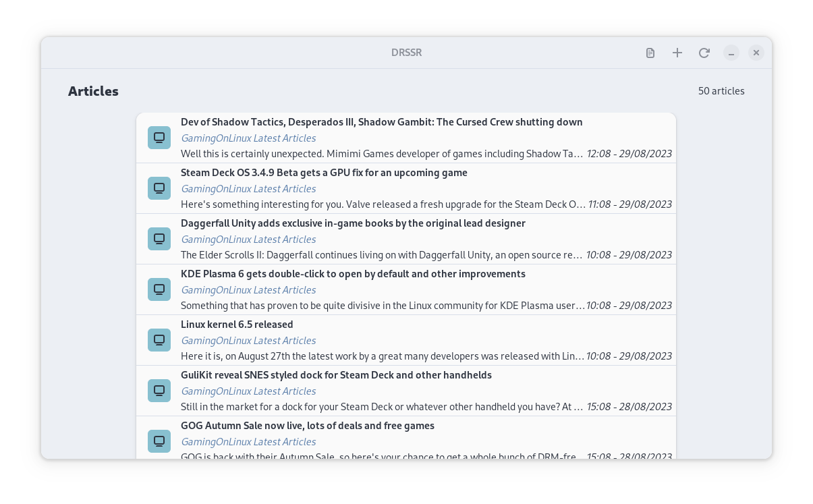
Task: Open the feeds list document icon
Action: pos(650,53)
